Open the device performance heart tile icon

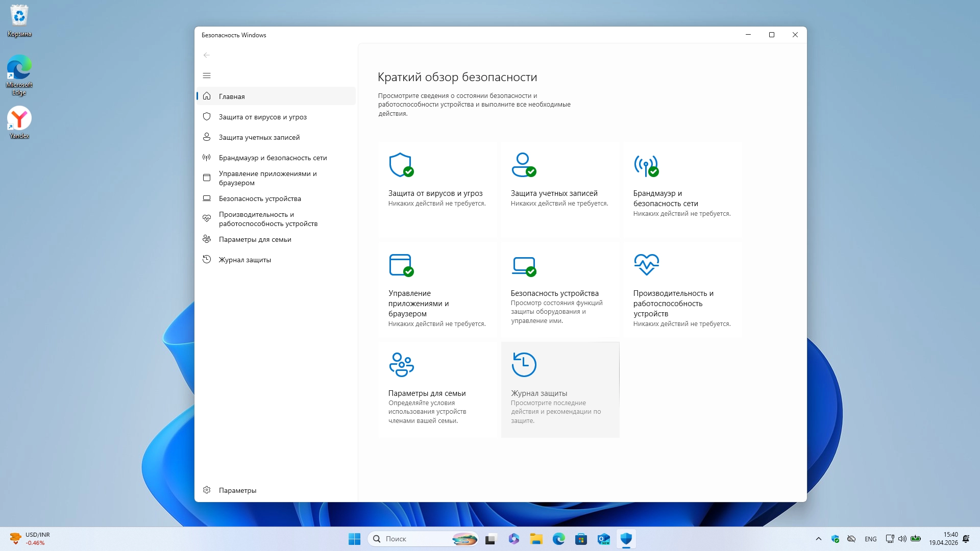[646, 264]
